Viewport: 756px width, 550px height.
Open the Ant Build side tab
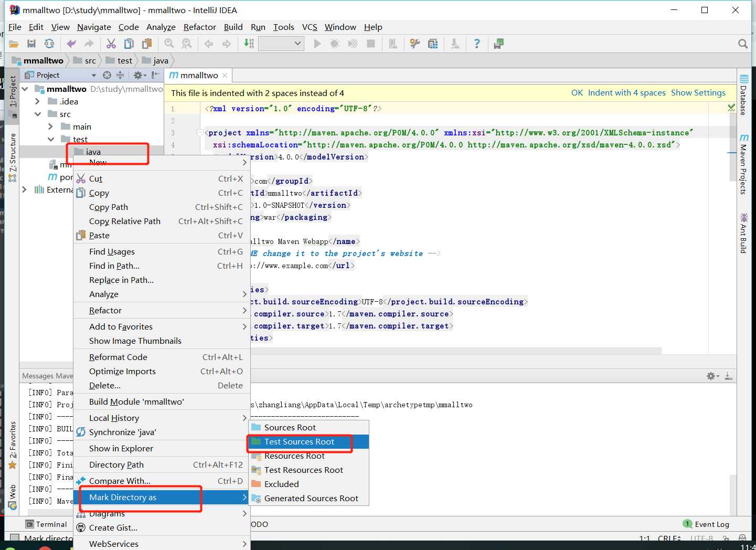(x=743, y=233)
